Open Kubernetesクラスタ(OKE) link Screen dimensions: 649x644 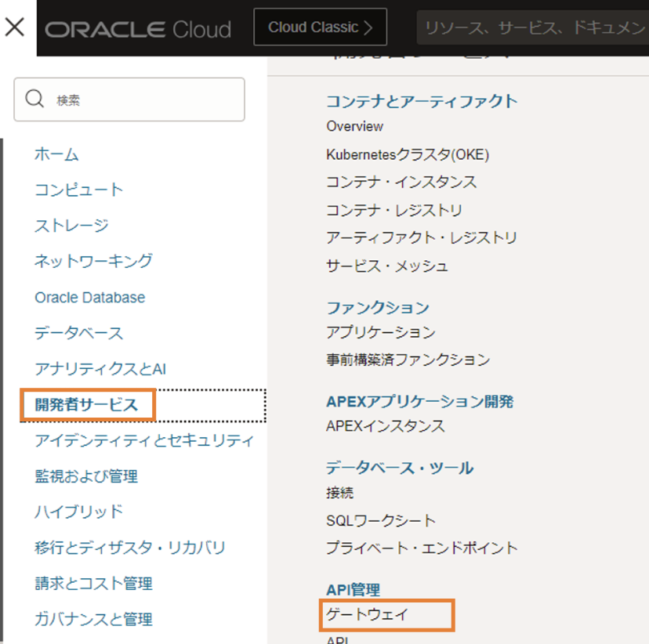[x=408, y=154]
